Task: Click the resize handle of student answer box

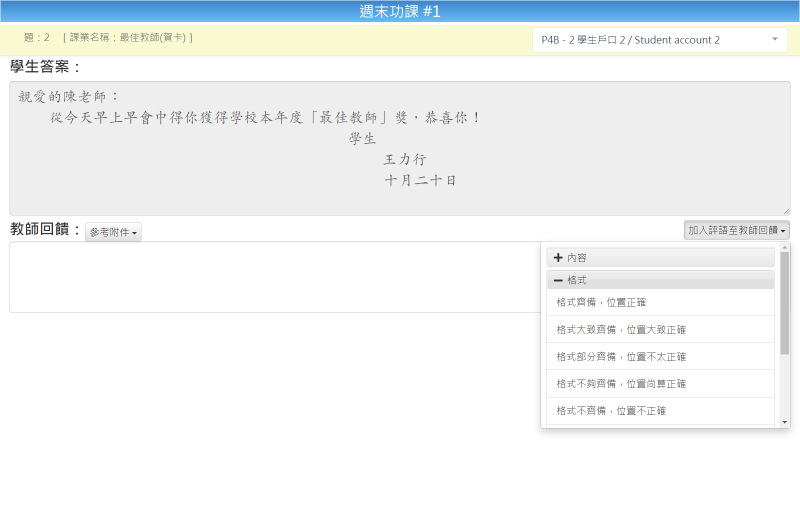Action: (786, 211)
